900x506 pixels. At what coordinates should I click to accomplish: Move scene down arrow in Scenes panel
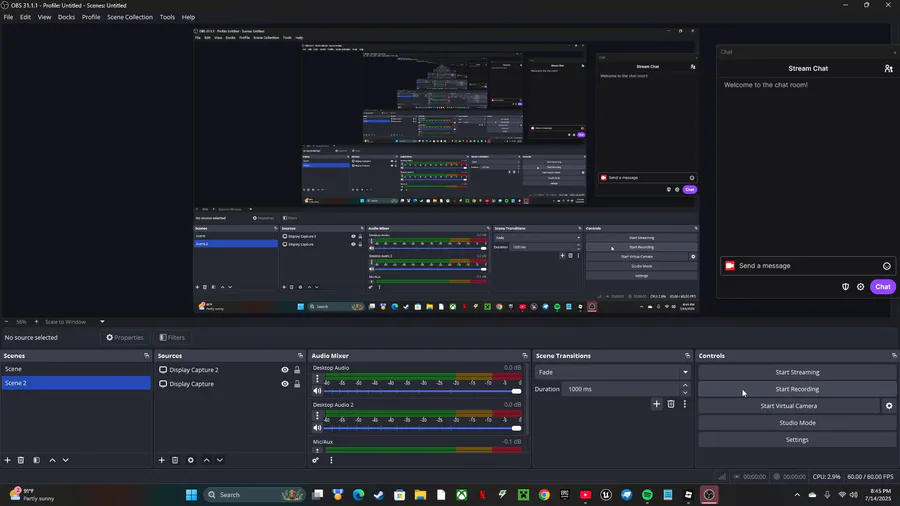click(x=65, y=460)
